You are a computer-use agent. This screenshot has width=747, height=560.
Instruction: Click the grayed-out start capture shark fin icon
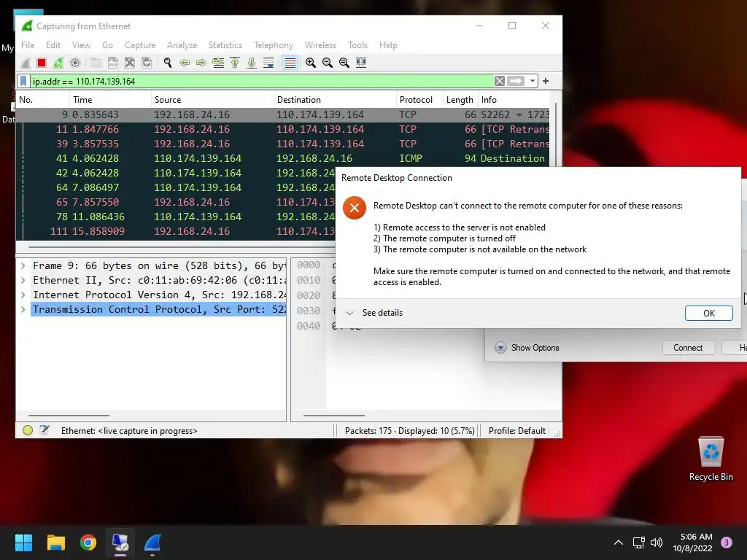click(26, 63)
